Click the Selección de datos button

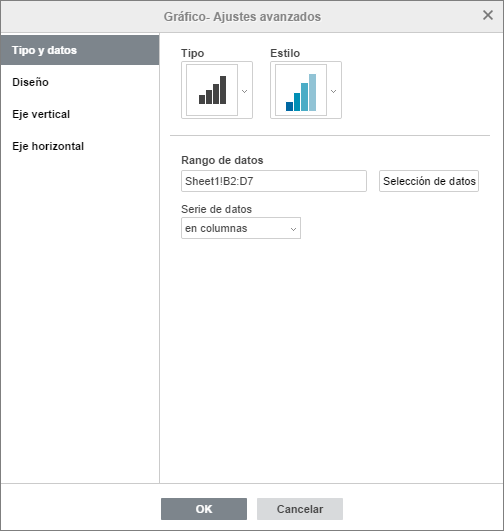[x=429, y=181]
